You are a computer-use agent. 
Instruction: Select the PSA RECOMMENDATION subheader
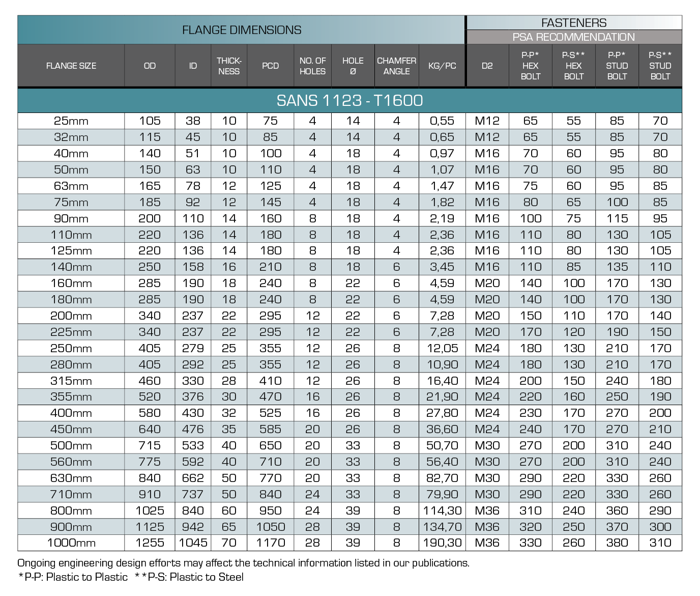573,37
